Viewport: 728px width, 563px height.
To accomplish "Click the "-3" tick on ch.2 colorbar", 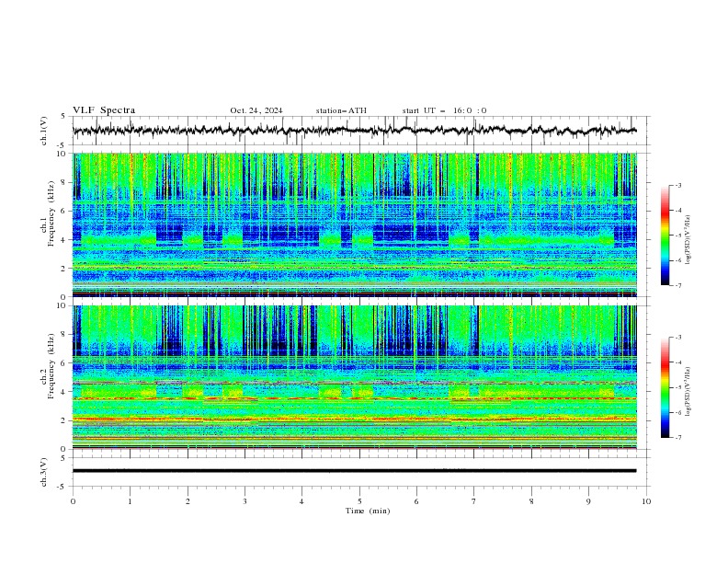I will [x=678, y=338].
